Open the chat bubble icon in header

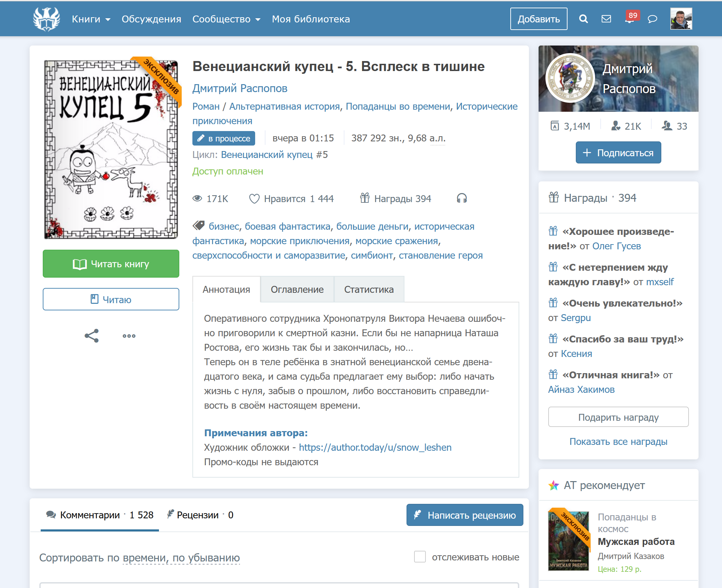(x=652, y=19)
